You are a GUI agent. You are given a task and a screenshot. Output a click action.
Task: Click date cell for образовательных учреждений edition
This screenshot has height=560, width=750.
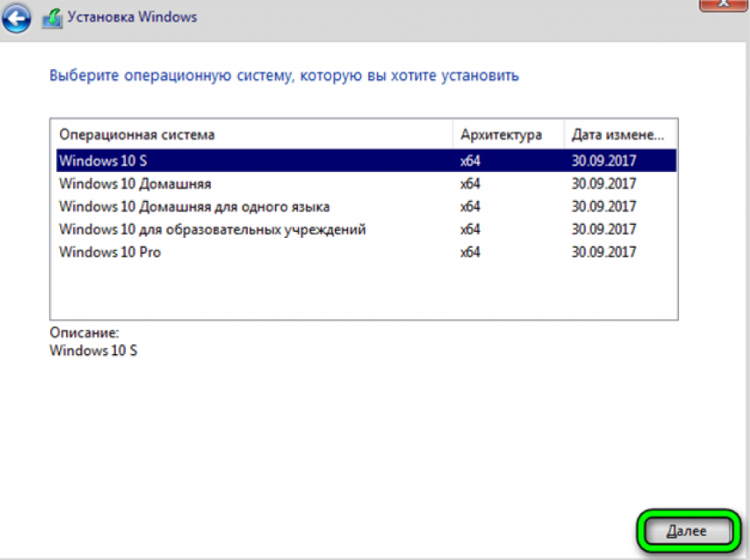[x=604, y=229]
